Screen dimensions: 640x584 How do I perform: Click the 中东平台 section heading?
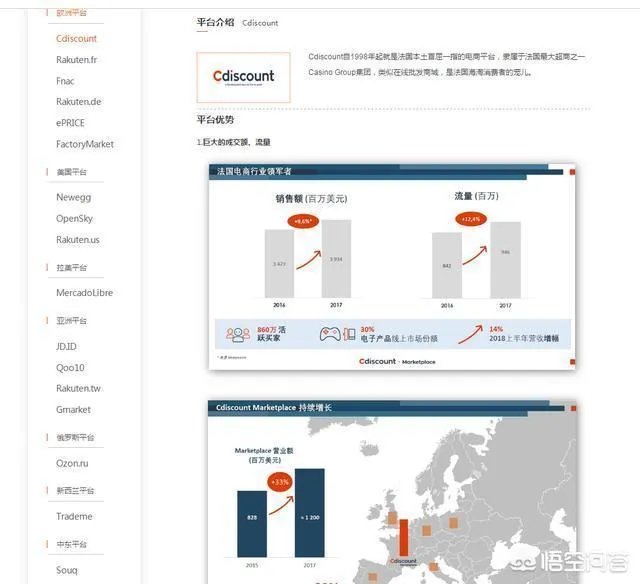click(72, 545)
